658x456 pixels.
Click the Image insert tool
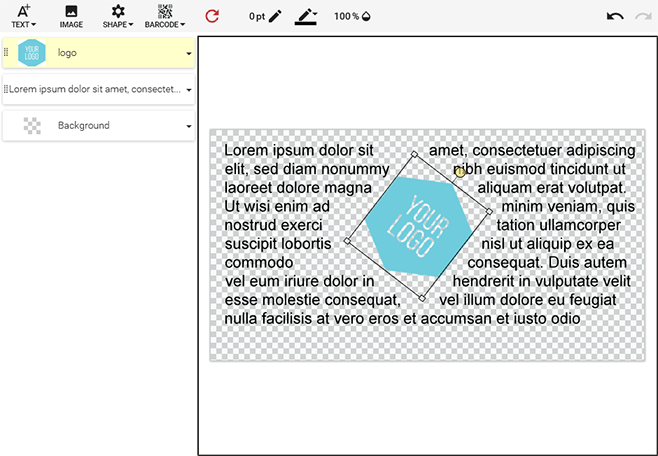click(71, 15)
